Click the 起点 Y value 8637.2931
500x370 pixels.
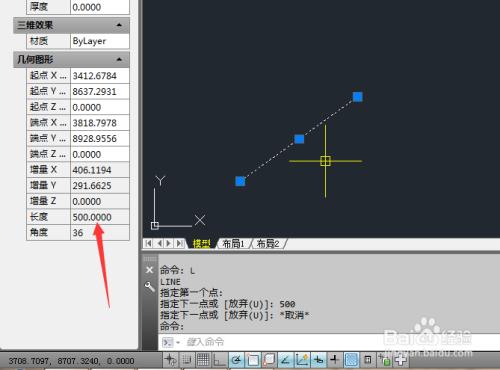click(x=100, y=91)
